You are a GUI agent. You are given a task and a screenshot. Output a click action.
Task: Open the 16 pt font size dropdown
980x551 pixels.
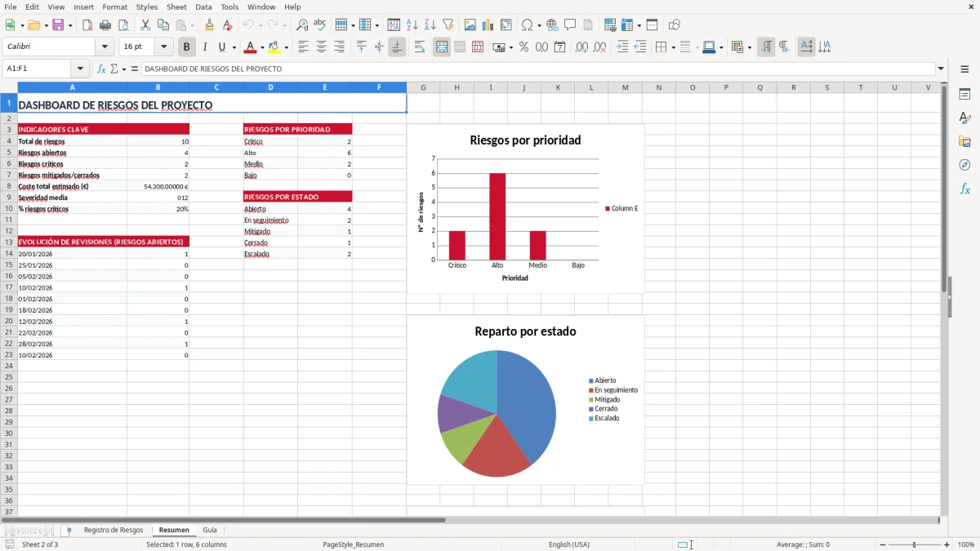pos(163,47)
